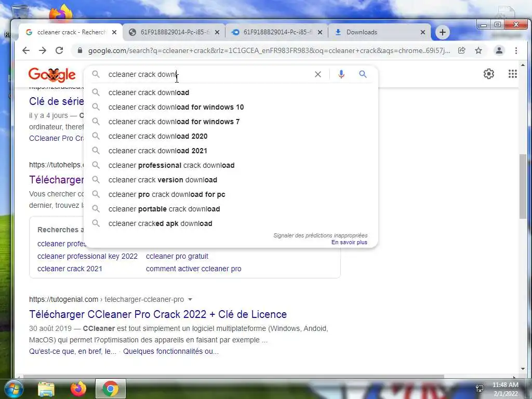Screen dimensions: 532x399
Task: Submit search with the blue magnifier icon
Action: (x=363, y=74)
